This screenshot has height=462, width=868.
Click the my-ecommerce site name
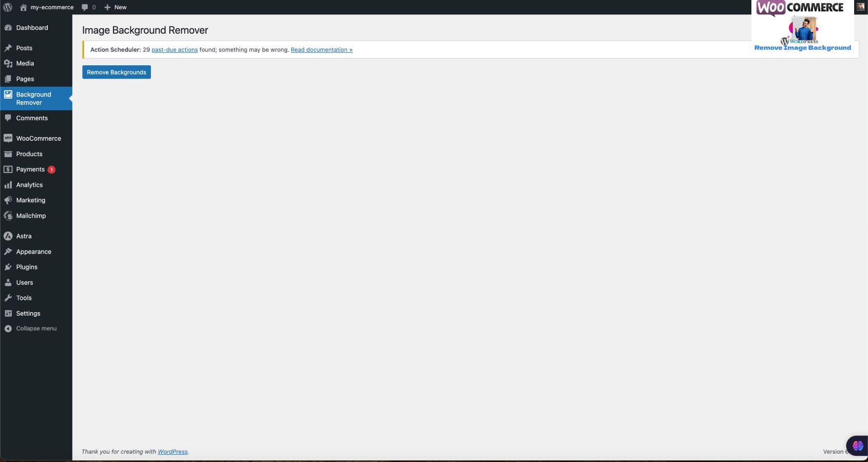click(x=52, y=7)
